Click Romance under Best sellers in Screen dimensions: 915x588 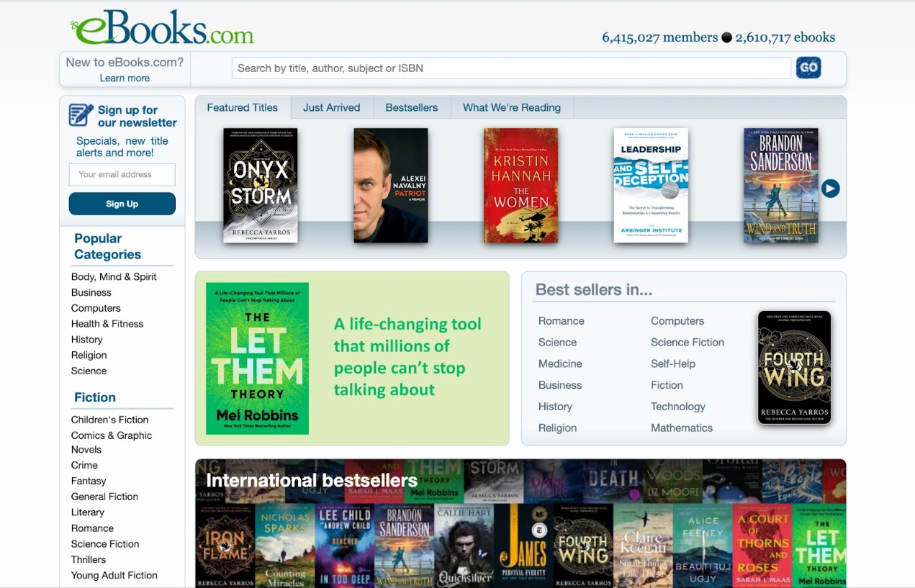[x=562, y=321]
